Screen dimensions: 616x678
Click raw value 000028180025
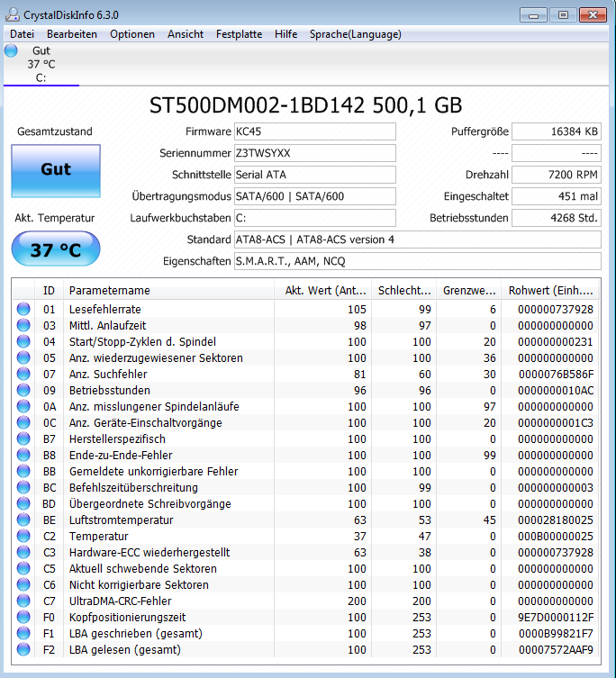556,520
